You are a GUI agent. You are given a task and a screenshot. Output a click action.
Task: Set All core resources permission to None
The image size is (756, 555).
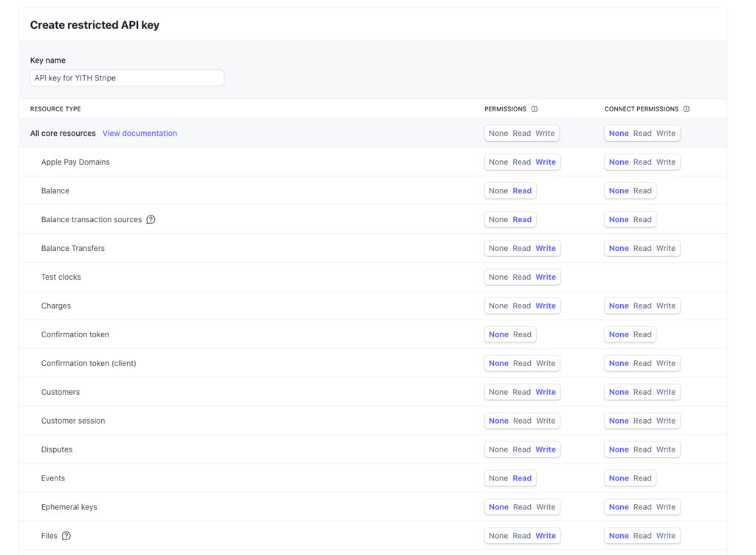498,134
